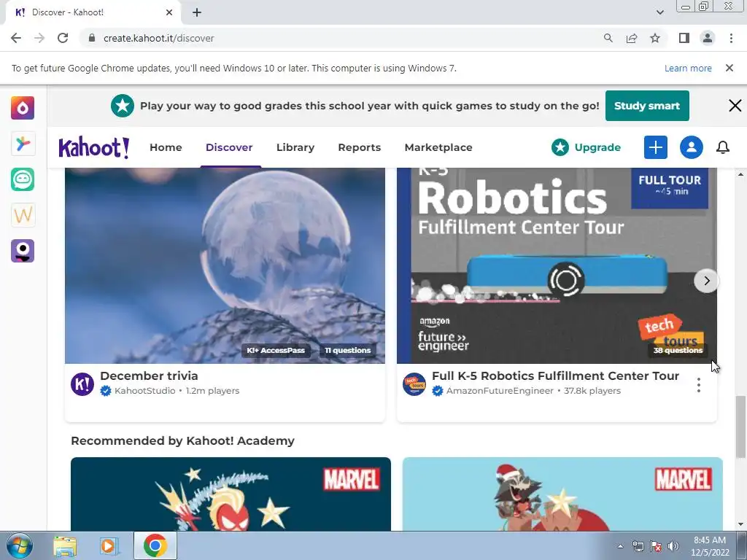Click the Upgrade link
Viewport: 747px width, 560px height.
pos(586,147)
